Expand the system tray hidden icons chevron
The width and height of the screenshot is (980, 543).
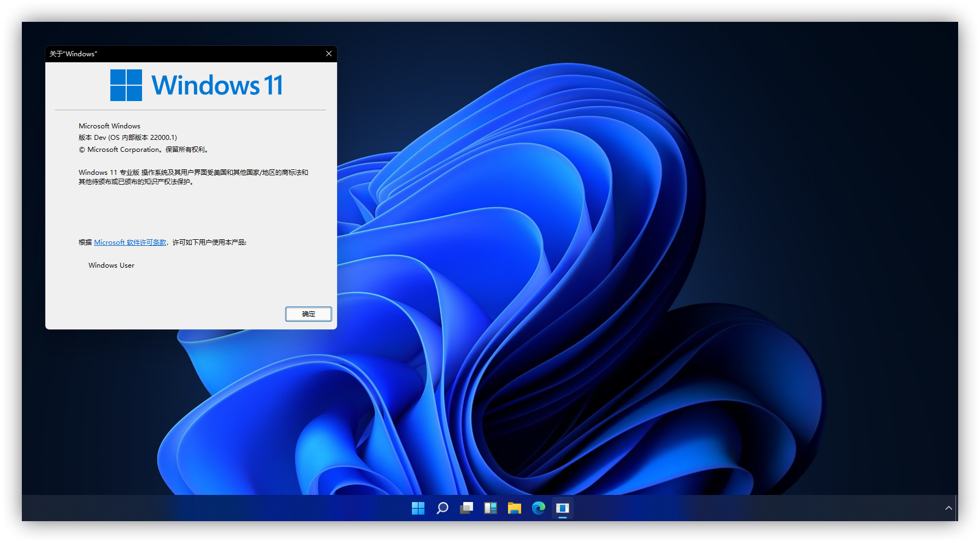pos(949,508)
